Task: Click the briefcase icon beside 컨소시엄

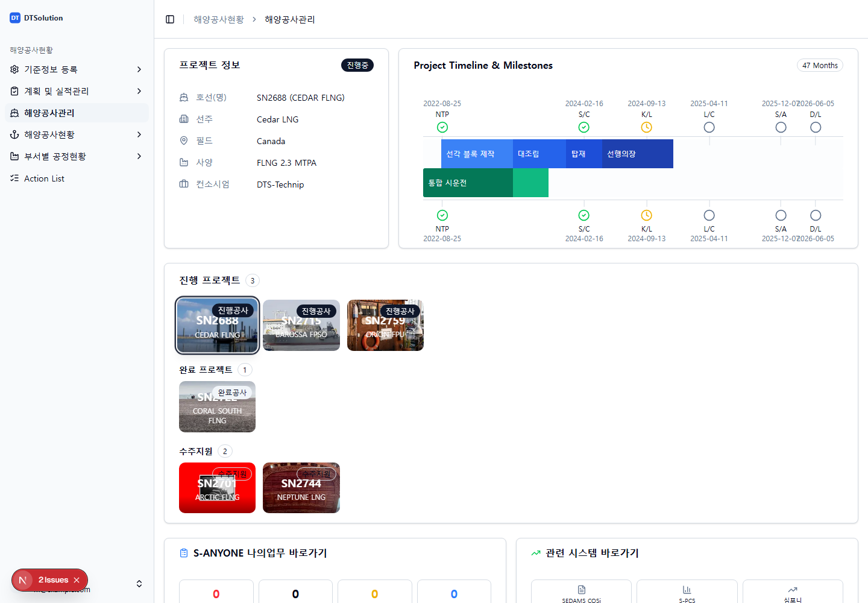Action: coord(184,184)
